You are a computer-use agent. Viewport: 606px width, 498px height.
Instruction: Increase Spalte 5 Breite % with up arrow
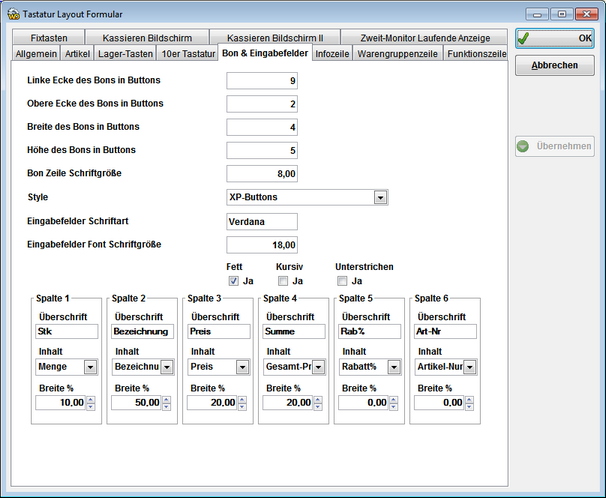(x=393, y=399)
